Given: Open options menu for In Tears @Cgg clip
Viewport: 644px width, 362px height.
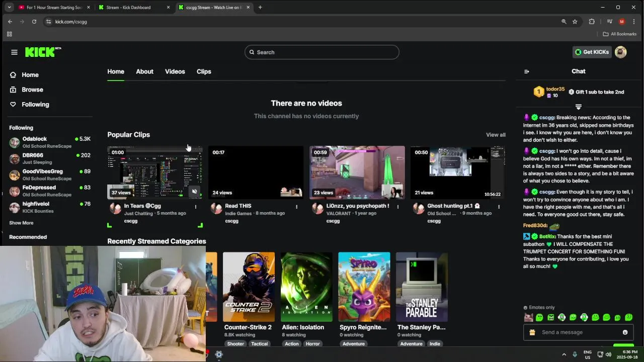Looking at the screenshot, I should click(196, 207).
